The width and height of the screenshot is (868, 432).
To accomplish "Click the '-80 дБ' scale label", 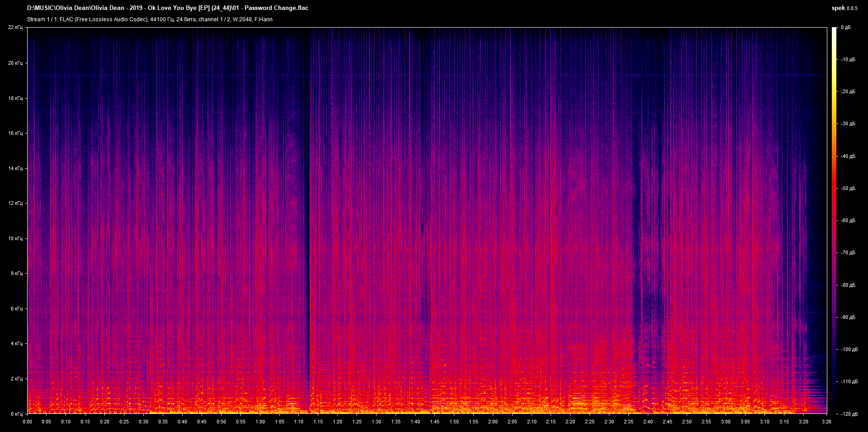I will click(848, 285).
